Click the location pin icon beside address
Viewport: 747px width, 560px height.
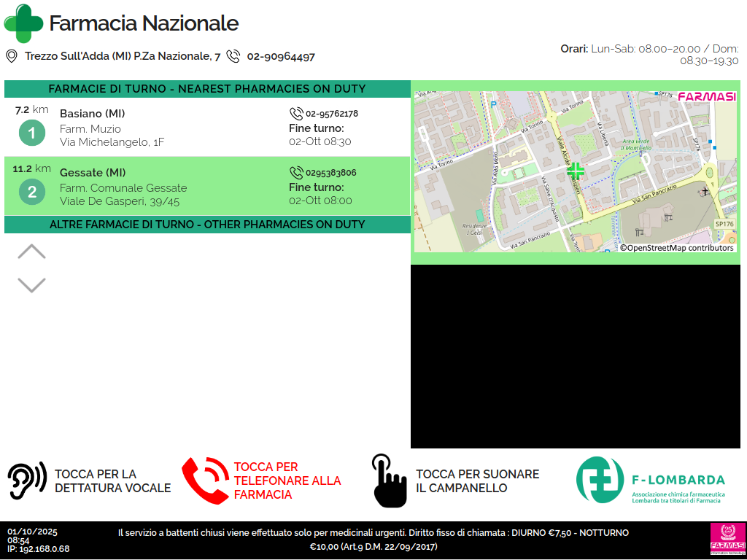tap(12, 56)
